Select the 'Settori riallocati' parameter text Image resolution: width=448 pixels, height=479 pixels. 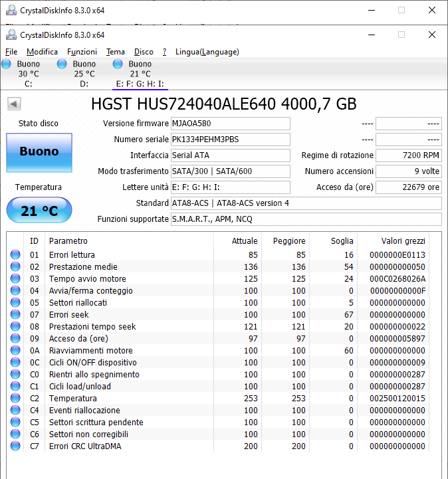tap(78, 303)
